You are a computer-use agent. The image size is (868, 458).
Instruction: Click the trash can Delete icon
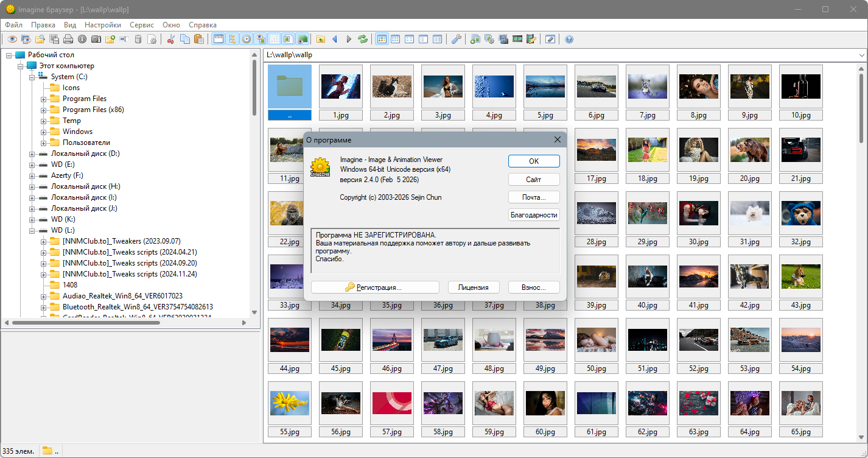pos(138,40)
